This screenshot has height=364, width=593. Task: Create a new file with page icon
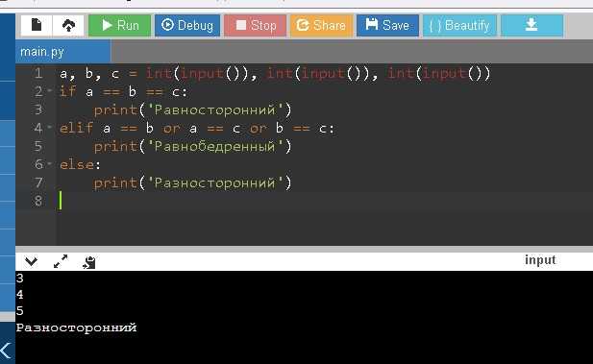(x=37, y=25)
